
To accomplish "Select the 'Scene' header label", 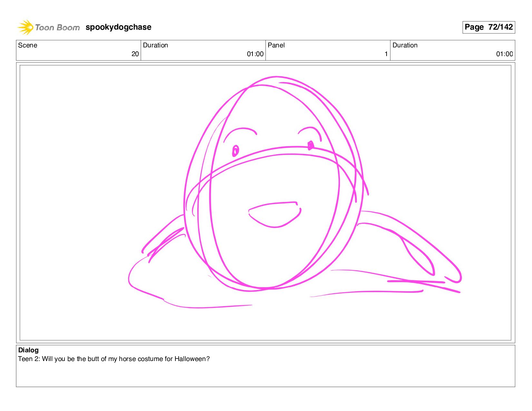I will 28,45.
